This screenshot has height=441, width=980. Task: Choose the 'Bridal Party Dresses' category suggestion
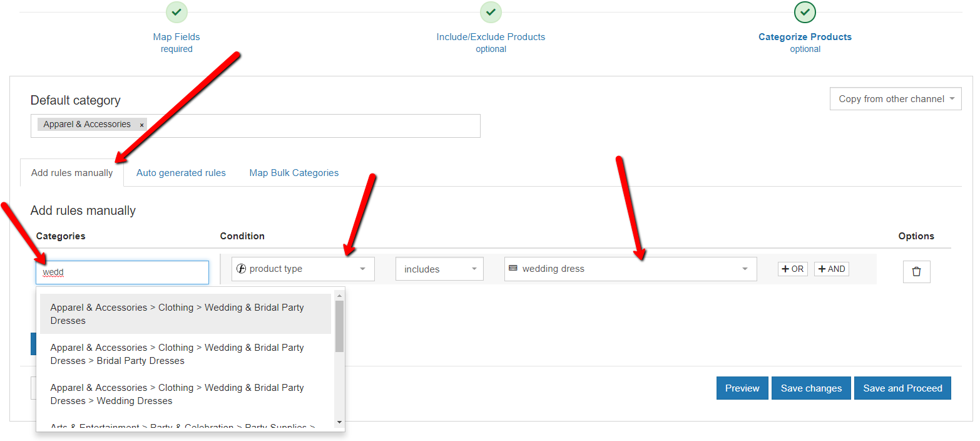tap(185, 354)
